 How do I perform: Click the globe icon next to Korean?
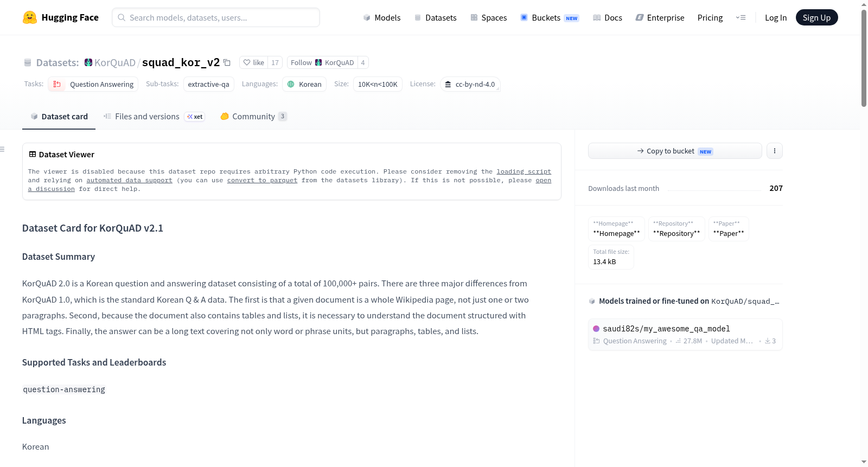tap(291, 84)
